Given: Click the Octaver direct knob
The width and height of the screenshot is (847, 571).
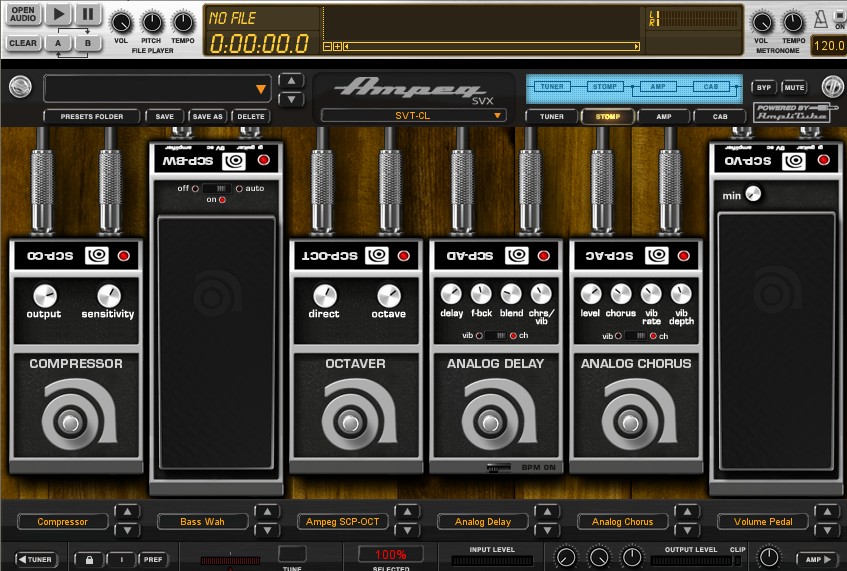Looking at the screenshot, I should (325, 296).
